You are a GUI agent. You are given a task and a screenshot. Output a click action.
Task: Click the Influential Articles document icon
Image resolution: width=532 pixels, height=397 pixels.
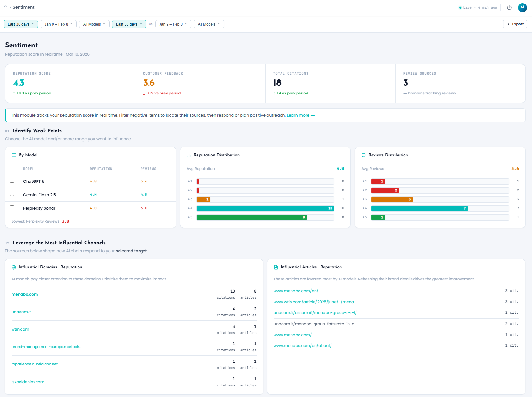point(276,267)
